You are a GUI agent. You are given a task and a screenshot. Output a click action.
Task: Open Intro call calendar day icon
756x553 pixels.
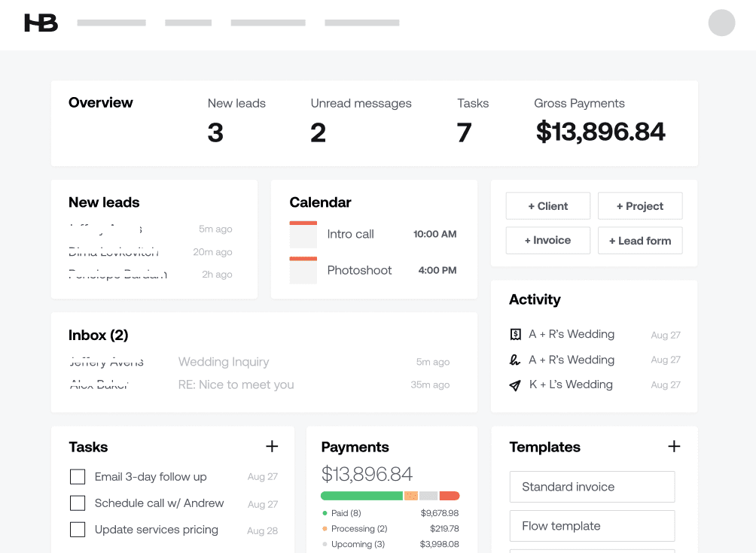tap(303, 235)
